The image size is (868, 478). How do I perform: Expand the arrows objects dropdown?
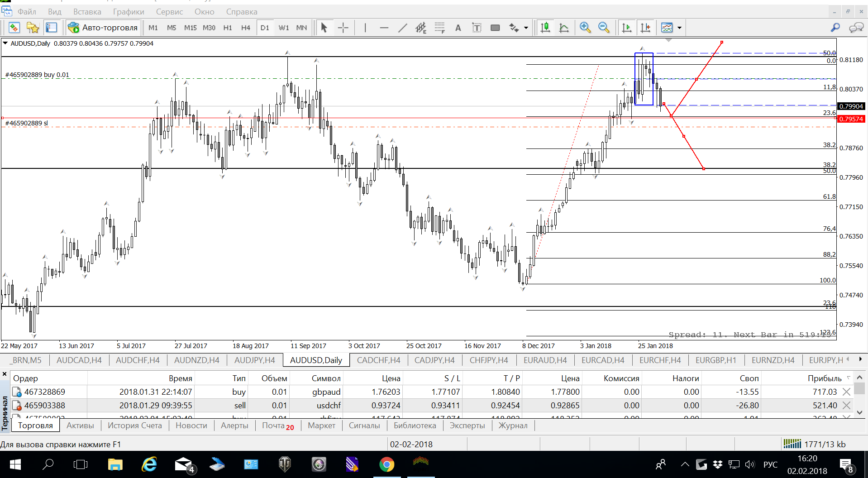click(526, 28)
